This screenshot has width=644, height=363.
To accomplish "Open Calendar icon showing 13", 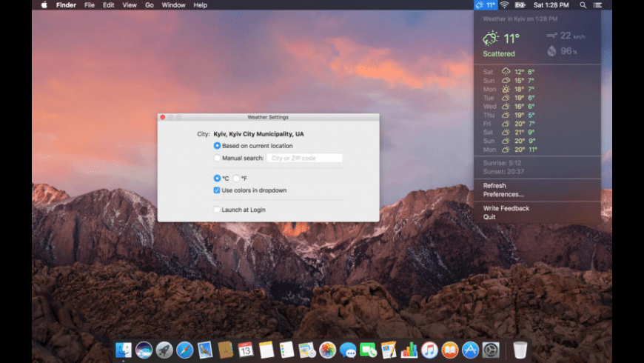I will [246, 350].
